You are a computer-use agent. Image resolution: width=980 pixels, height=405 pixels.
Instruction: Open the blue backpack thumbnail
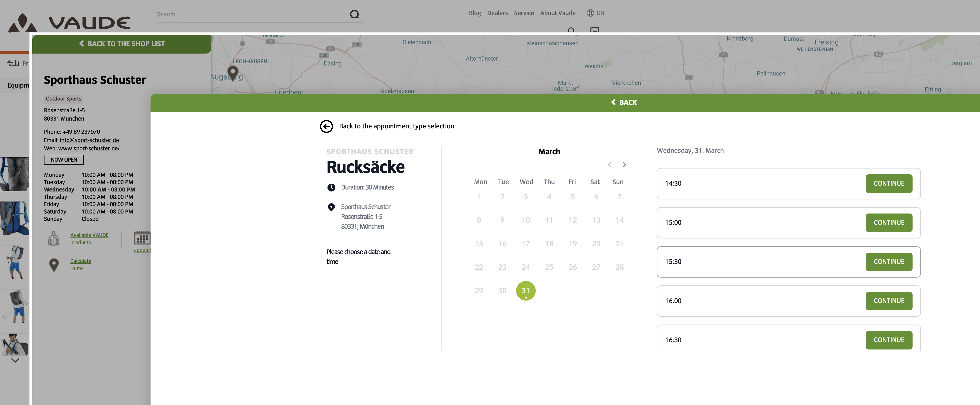(x=14, y=218)
